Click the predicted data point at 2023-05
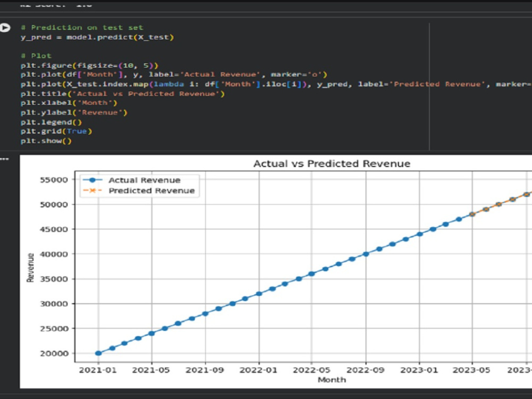The width and height of the screenshot is (532, 399). (x=472, y=214)
